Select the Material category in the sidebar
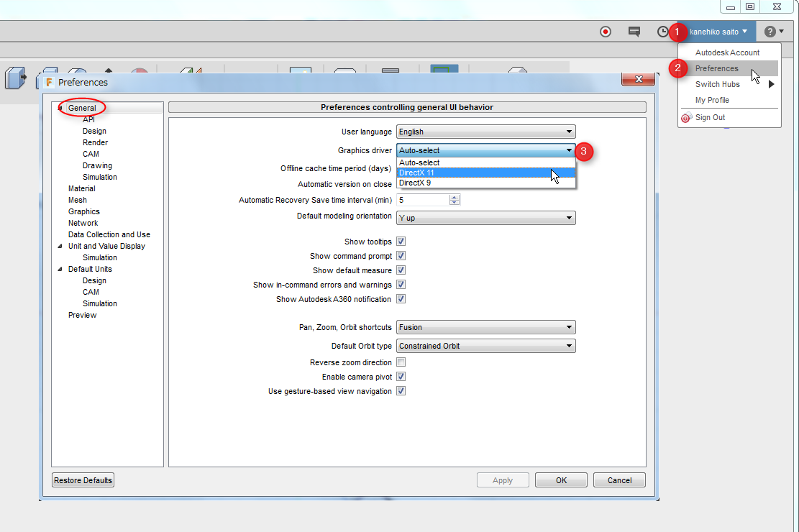Screen dimensions: 799x532 [81, 188]
